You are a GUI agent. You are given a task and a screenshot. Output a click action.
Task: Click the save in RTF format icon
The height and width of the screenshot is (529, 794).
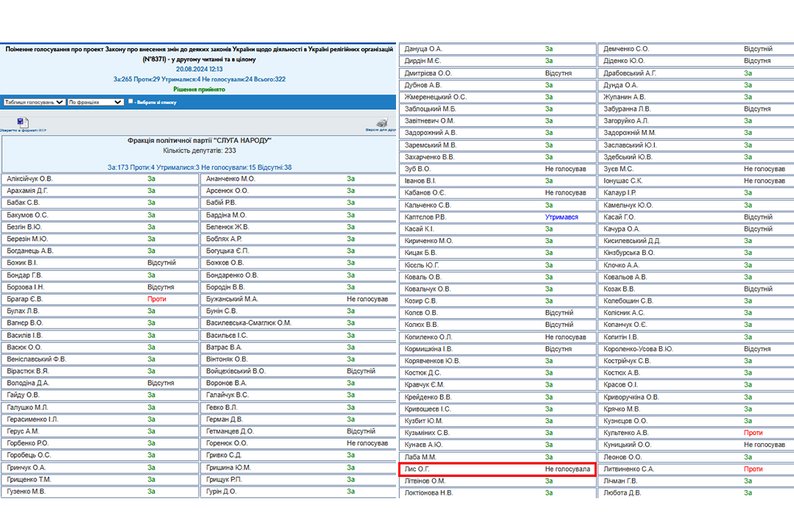coord(22,121)
